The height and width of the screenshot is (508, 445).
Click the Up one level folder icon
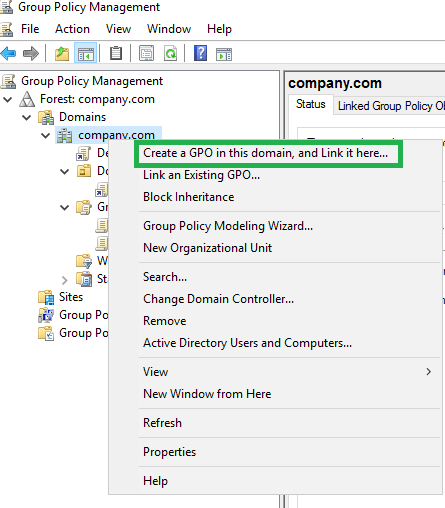coord(62,53)
